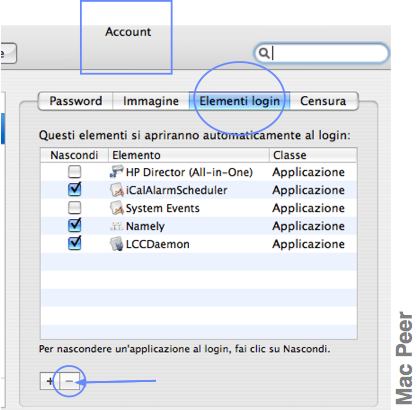417x410 pixels.
Task: Check the hide box for System Events
Action: point(74,208)
